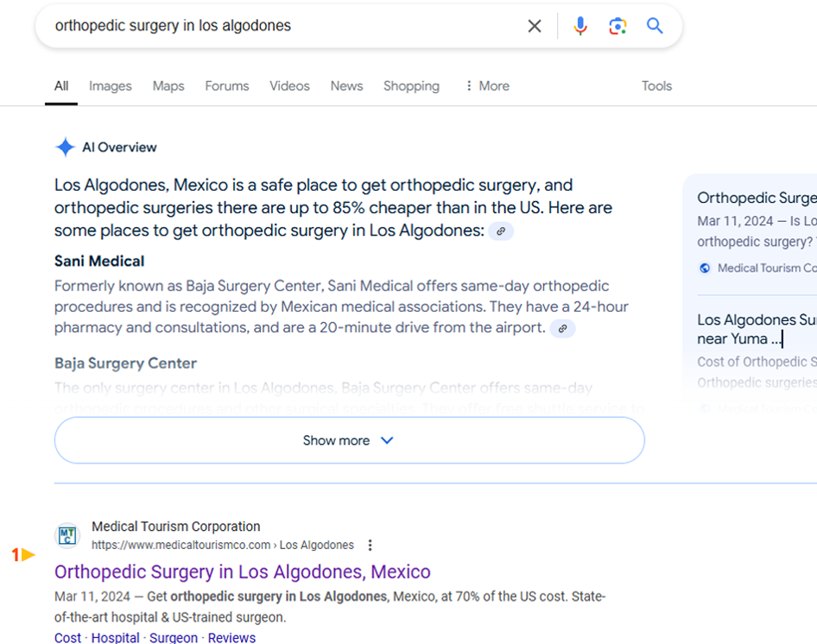Open the Tools filter options
The image size is (817, 644).
656,86
